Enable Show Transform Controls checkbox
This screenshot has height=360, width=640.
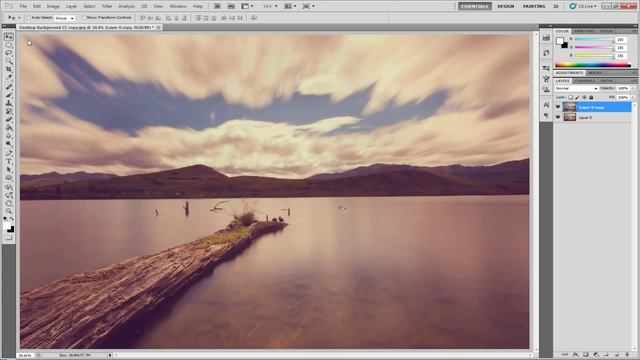click(x=83, y=18)
